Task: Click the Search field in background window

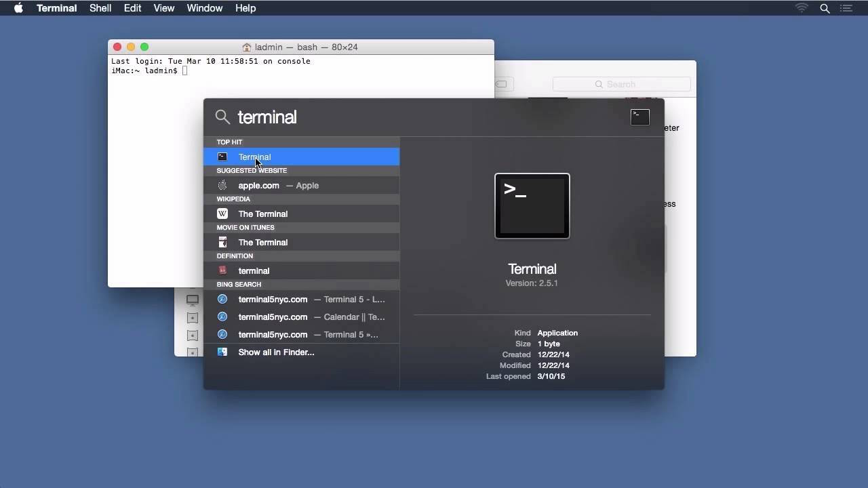Action: coord(622,84)
